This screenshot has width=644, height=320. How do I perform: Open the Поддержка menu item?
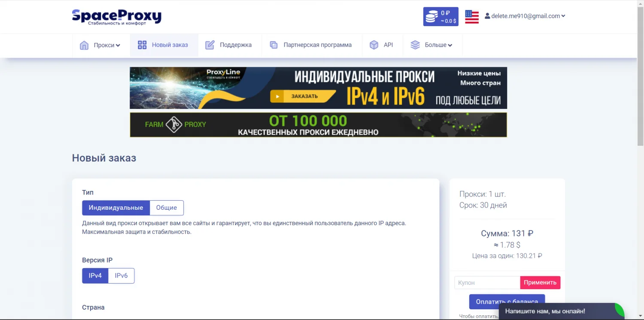(x=236, y=45)
